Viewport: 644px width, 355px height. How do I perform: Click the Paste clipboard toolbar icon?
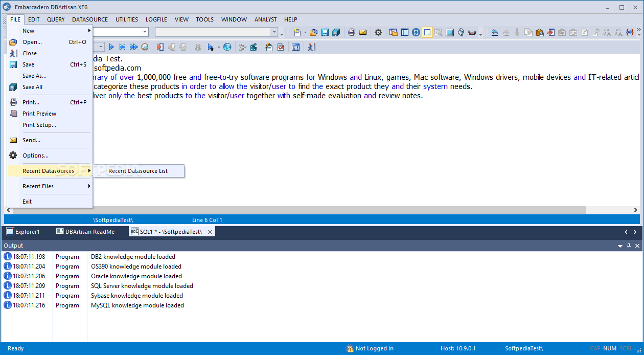[539, 32]
